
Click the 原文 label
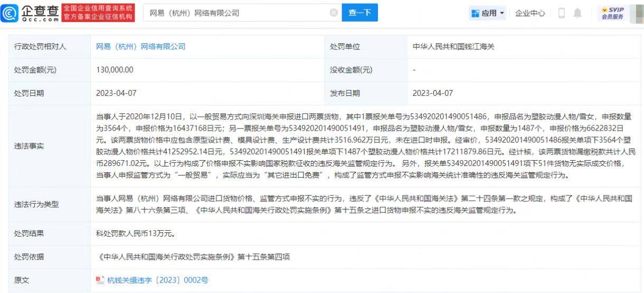tap(22, 280)
